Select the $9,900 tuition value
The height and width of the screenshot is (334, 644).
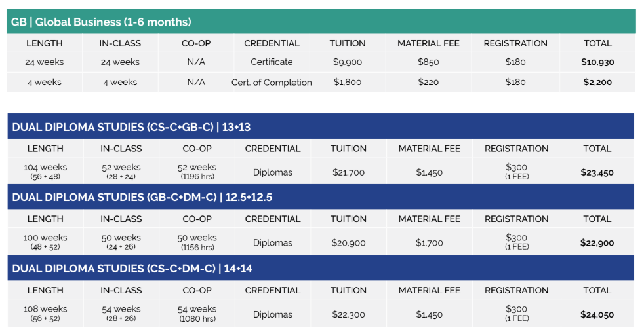pyautogui.click(x=348, y=62)
